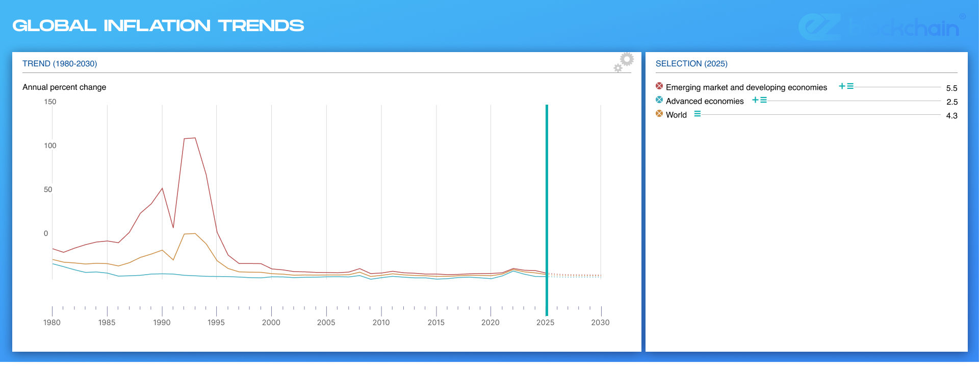Click plus icon next to Advanced economies
Image resolution: width=980 pixels, height=366 pixels.
(x=755, y=100)
